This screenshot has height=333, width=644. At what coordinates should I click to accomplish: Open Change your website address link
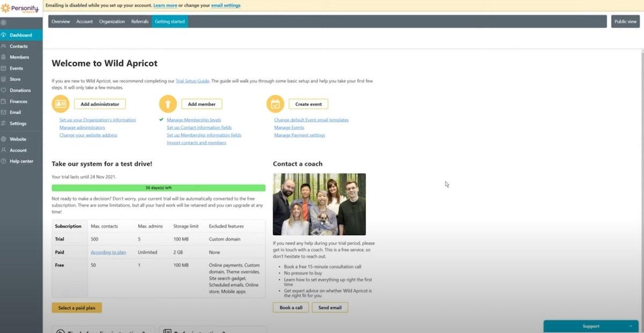[88, 135]
